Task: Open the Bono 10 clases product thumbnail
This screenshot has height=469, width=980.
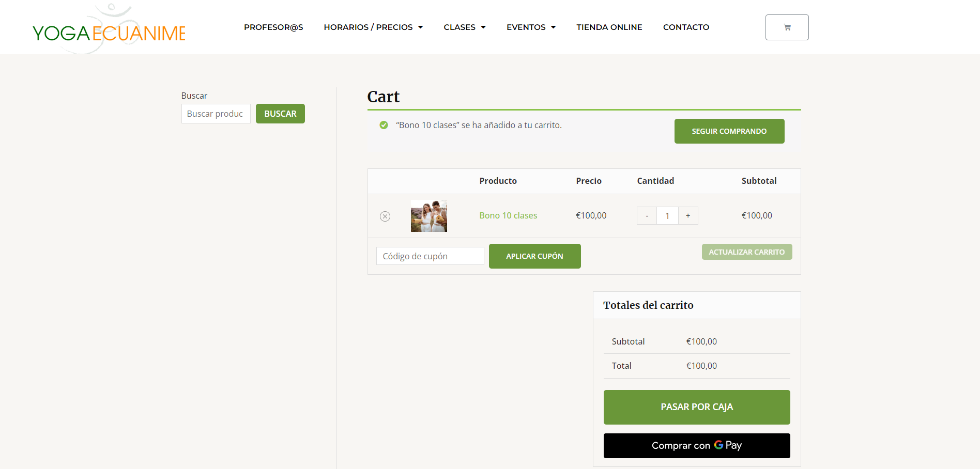Action: [x=428, y=216]
